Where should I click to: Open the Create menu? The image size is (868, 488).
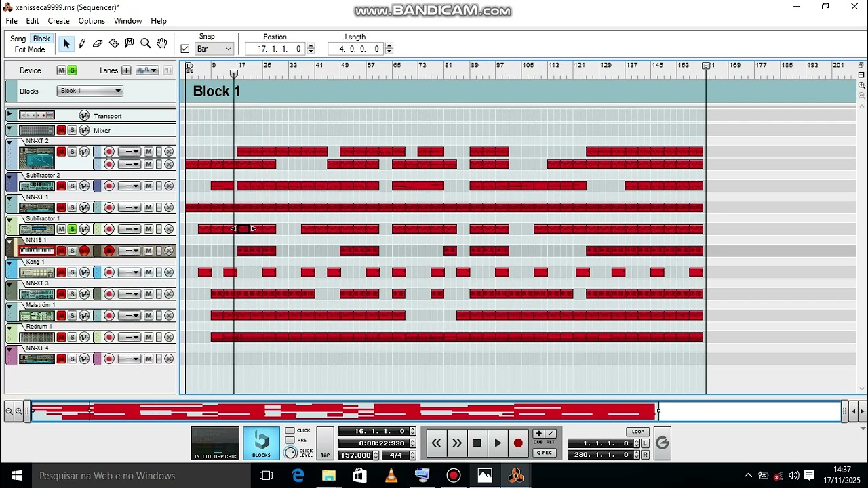(58, 21)
